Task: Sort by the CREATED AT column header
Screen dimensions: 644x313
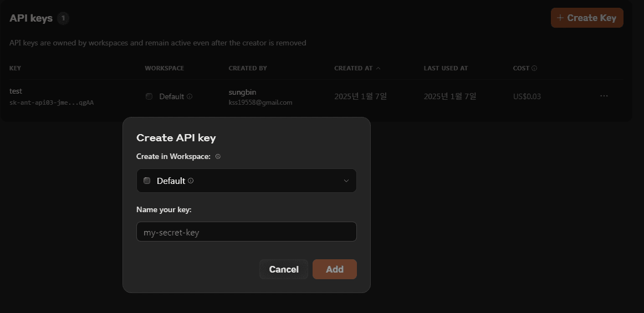Action: [353, 68]
